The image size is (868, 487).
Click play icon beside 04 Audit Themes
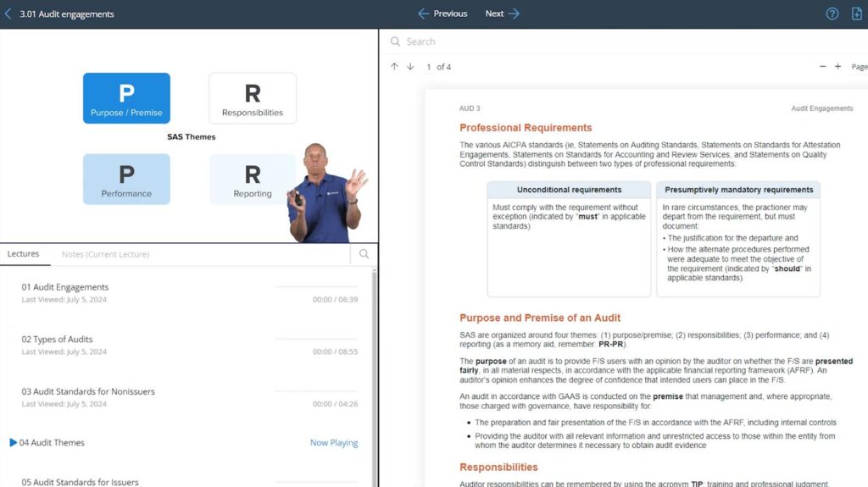tap(14, 442)
